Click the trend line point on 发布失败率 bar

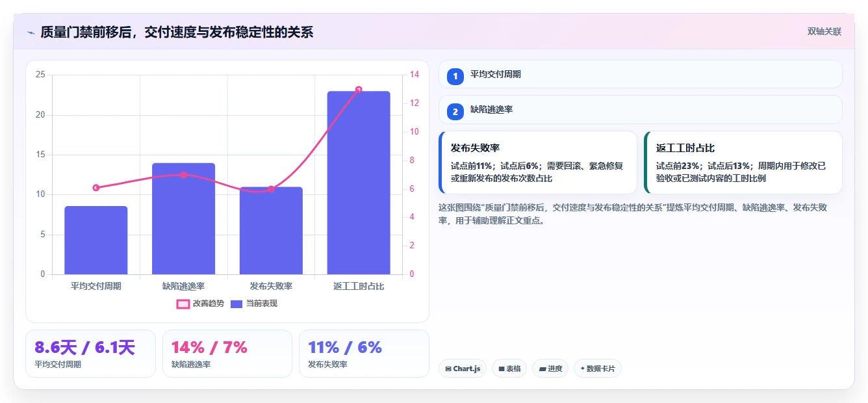[x=271, y=189]
